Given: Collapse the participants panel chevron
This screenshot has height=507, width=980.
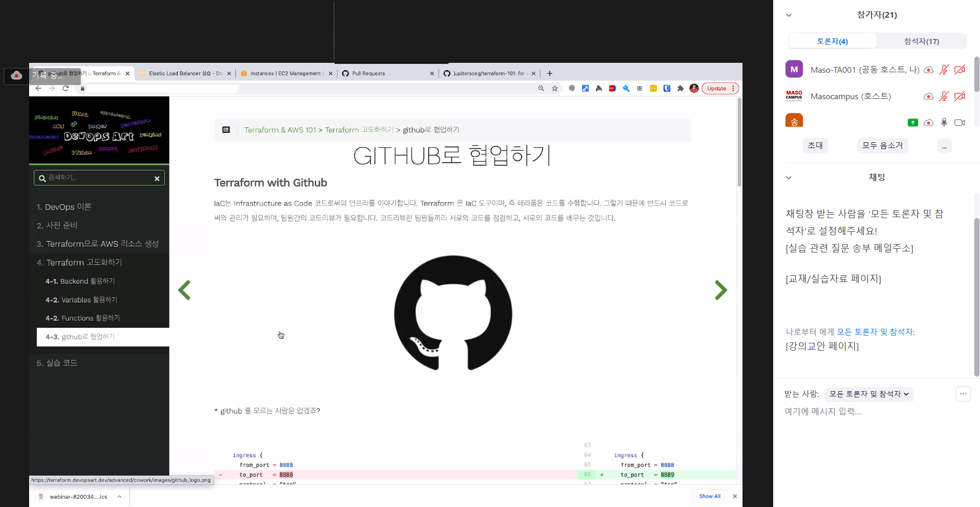Looking at the screenshot, I should point(789,15).
